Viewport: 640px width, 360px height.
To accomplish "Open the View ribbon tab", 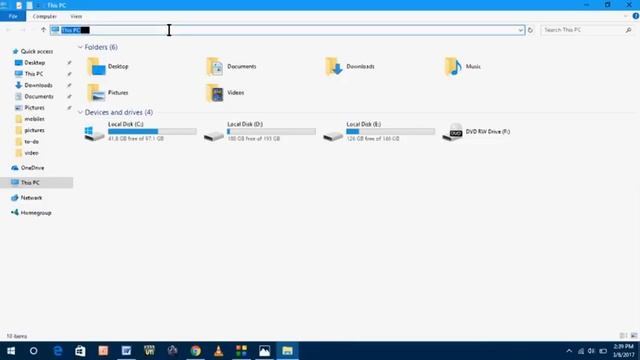I will pyautogui.click(x=76, y=16).
